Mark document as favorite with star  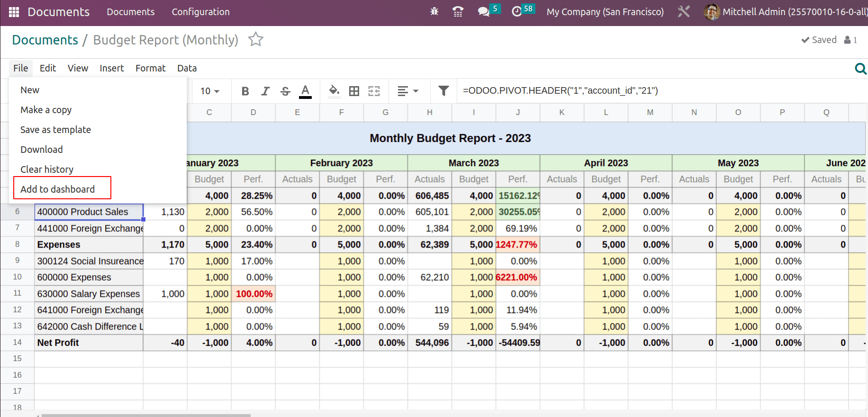pyautogui.click(x=256, y=39)
